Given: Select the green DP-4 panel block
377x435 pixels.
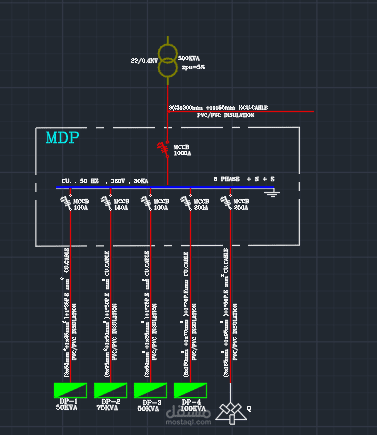Looking at the screenshot, I should pos(190,390).
